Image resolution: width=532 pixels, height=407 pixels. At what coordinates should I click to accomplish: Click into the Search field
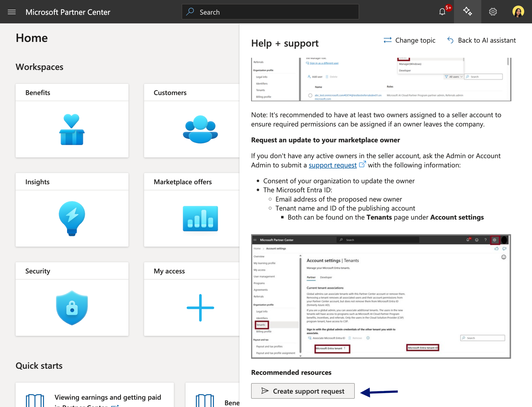coord(270,12)
